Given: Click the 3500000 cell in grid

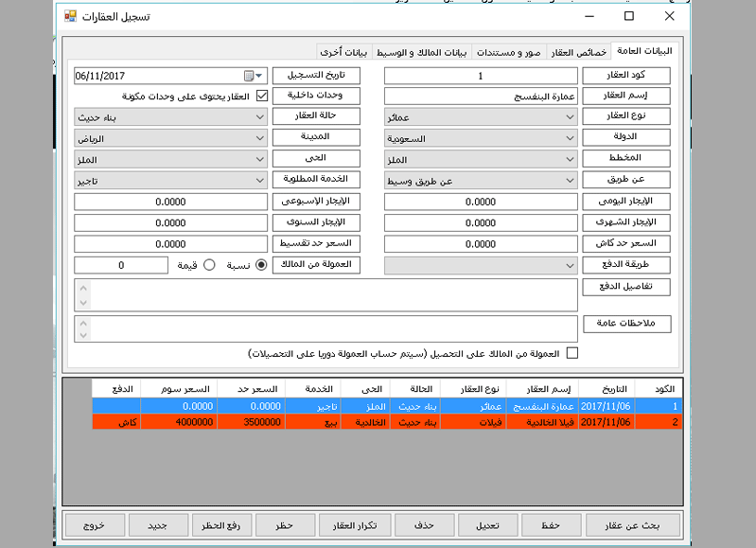Looking at the screenshot, I should (251, 422).
